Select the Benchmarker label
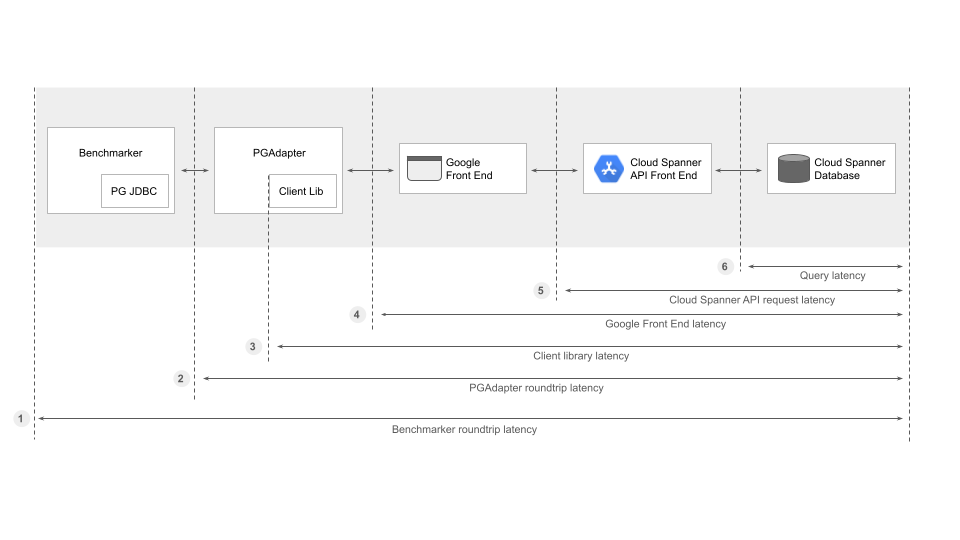This screenshot has height=540, width=960. click(x=111, y=153)
